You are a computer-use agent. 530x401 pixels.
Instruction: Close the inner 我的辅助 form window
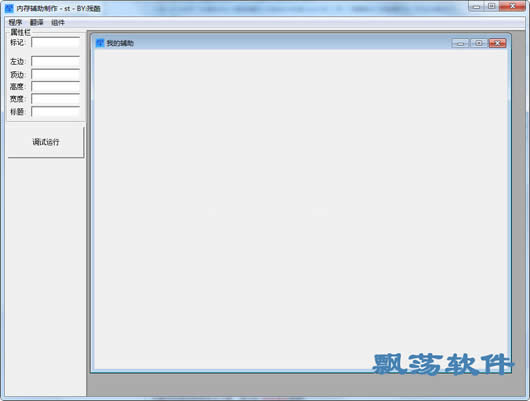(497, 43)
